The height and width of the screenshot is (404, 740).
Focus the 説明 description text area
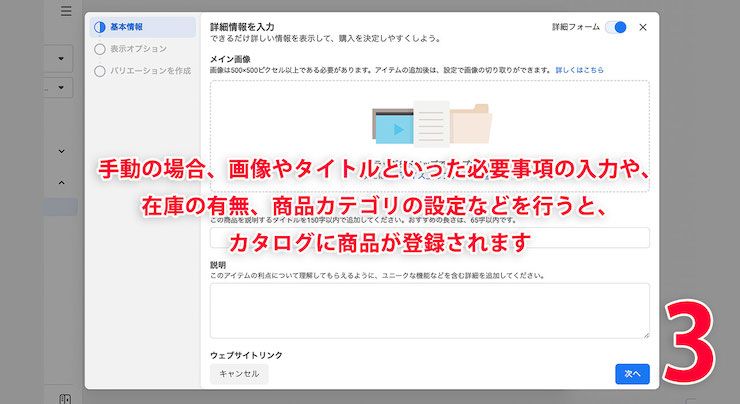(x=429, y=311)
